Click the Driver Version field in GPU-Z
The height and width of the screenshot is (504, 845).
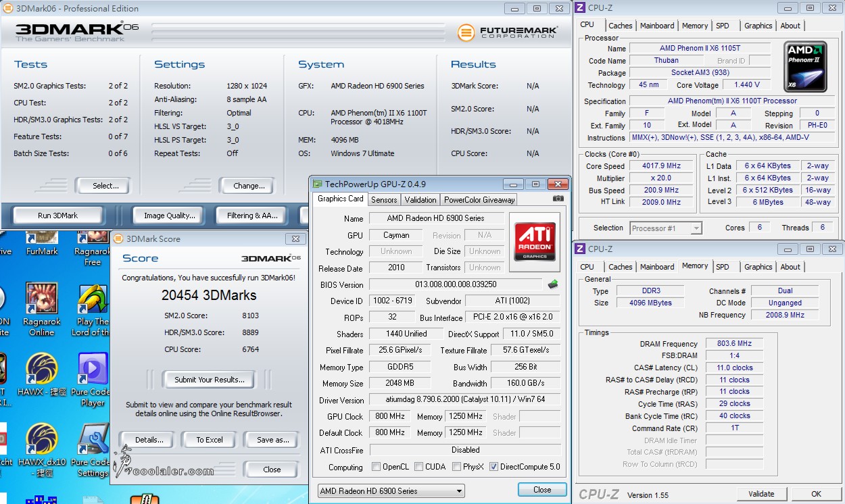(x=465, y=400)
